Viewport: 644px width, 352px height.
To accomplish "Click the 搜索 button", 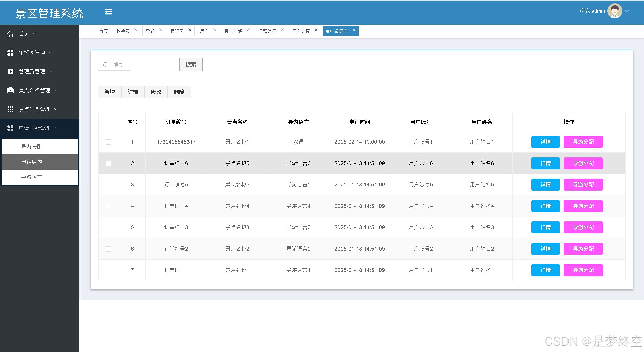I will (191, 65).
